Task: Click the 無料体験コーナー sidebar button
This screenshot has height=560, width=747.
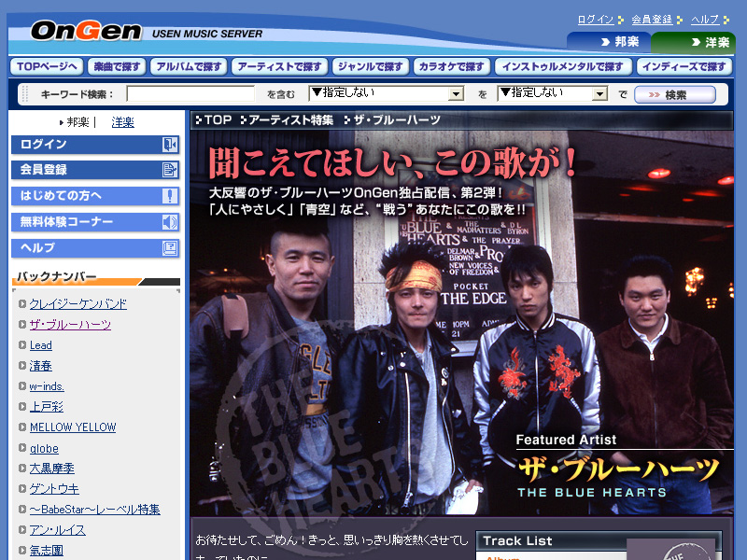Action: pyautogui.click(x=95, y=222)
